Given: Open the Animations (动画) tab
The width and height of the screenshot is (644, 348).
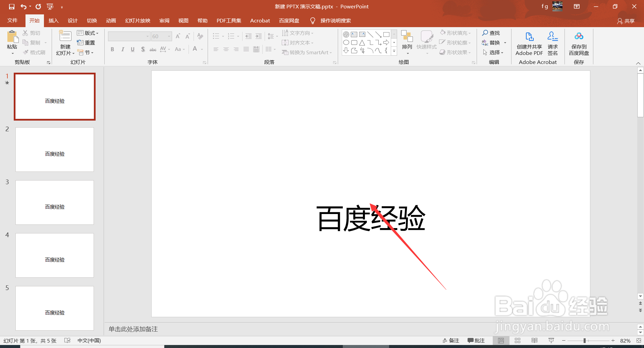Looking at the screenshot, I should point(111,20).
